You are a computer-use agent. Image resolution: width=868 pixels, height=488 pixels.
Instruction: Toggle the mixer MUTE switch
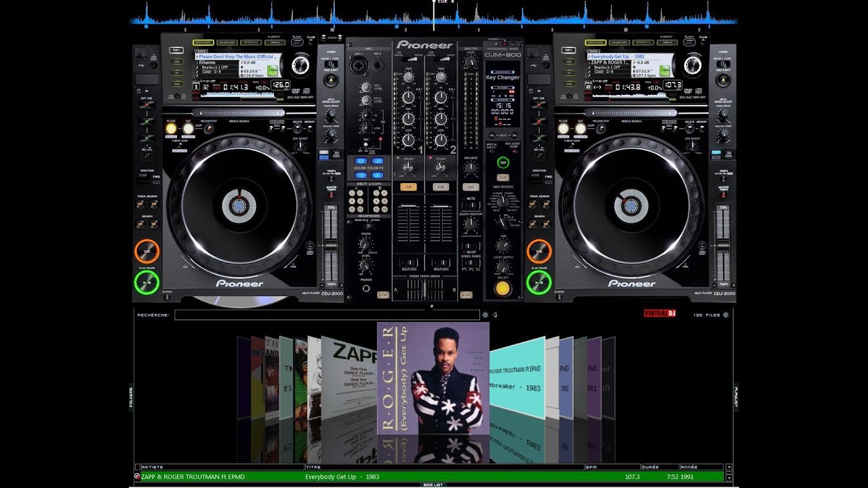[x=470, y=206]
